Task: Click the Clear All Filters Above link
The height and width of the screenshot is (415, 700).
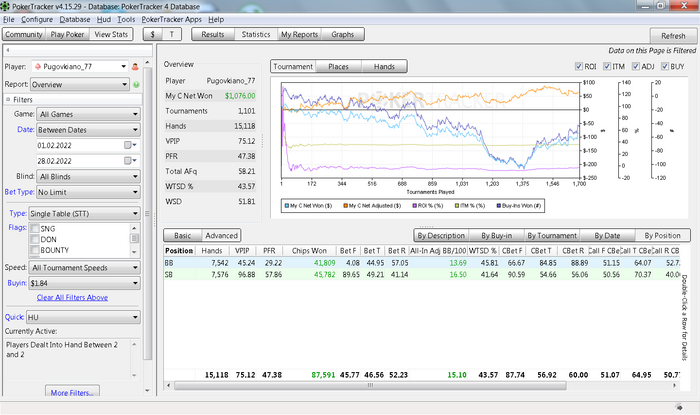Action: click(x=72, y=297)
